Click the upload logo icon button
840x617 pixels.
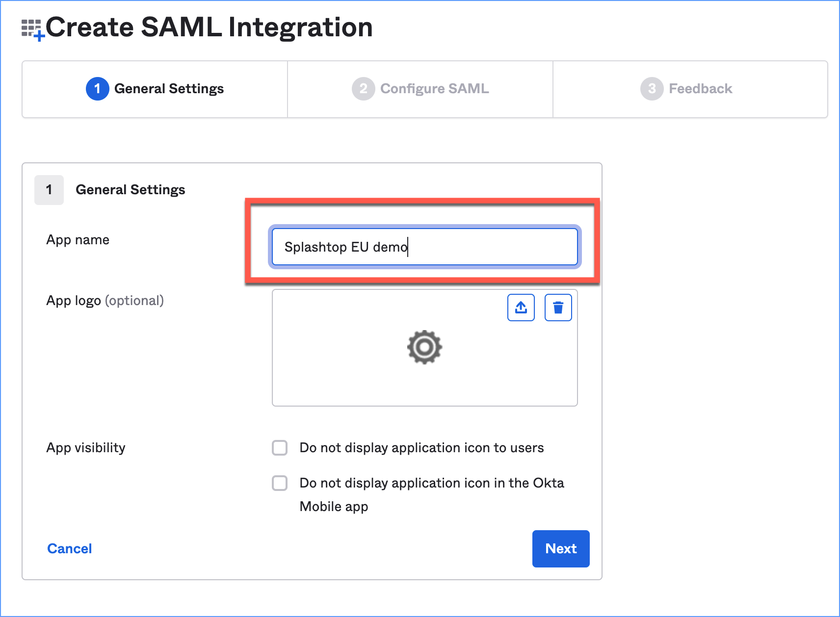click(521, 308)
